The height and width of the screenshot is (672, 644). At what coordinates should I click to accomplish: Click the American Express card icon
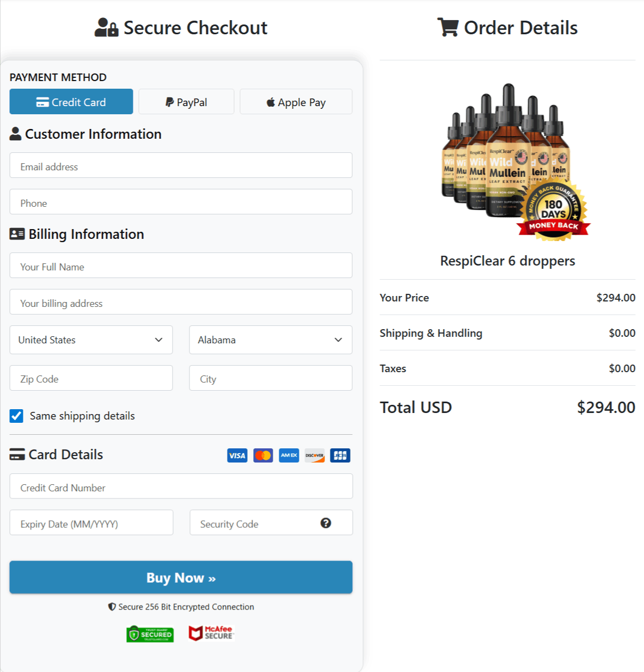(x=289, y=455)
